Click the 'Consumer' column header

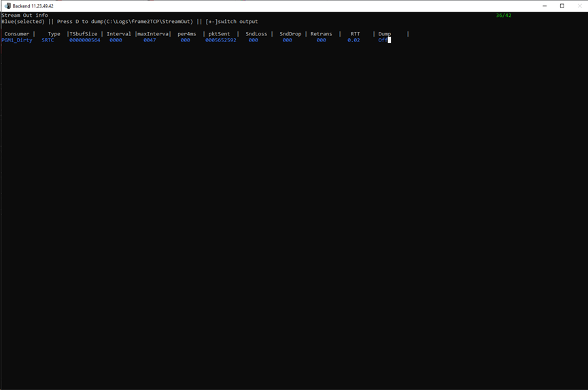(17, 34)
